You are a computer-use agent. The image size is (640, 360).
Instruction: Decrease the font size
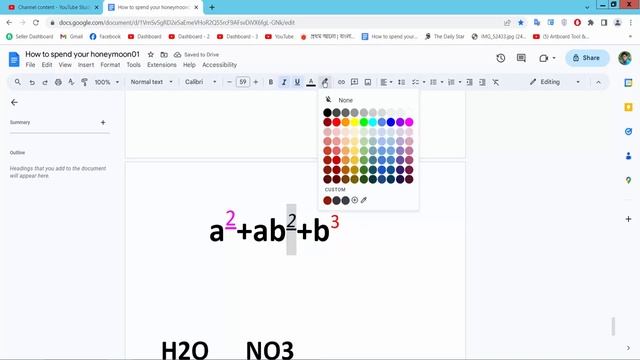[x=229, y=82]
